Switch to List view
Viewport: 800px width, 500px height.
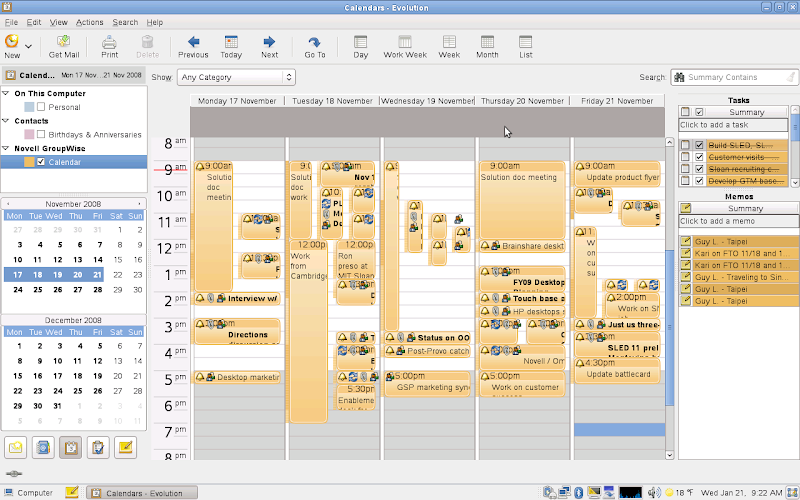pos(526,46)
